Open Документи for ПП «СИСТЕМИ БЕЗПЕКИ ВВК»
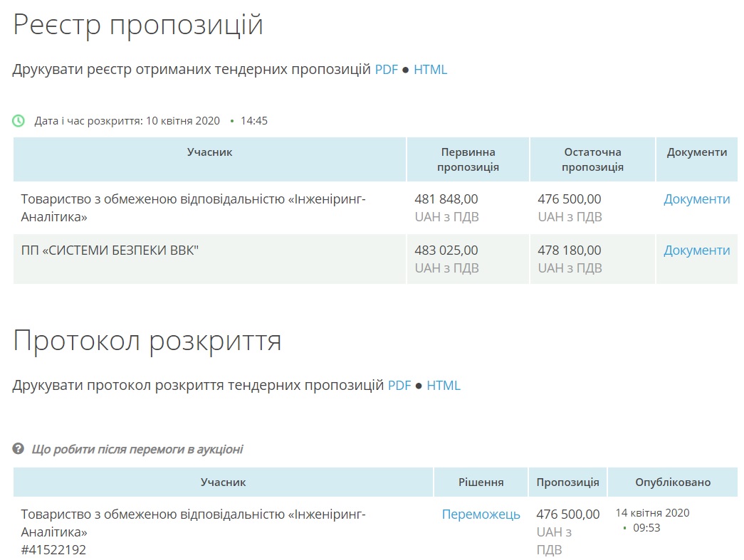Screen dimensions: 744x560 696,250
